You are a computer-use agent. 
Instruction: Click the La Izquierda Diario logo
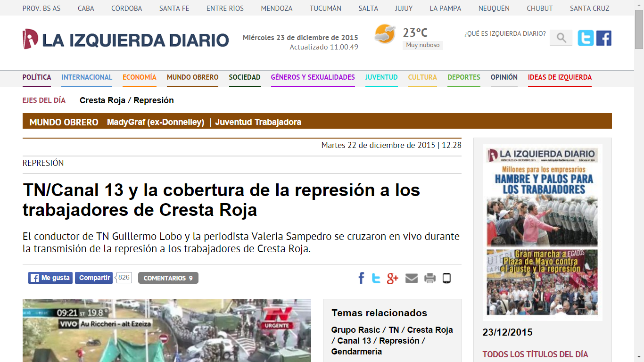pyautogui.click(x=125, y=39)
